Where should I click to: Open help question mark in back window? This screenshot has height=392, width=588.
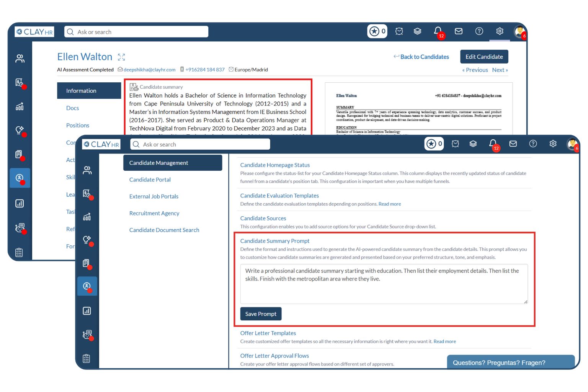[x=479, y=31]
